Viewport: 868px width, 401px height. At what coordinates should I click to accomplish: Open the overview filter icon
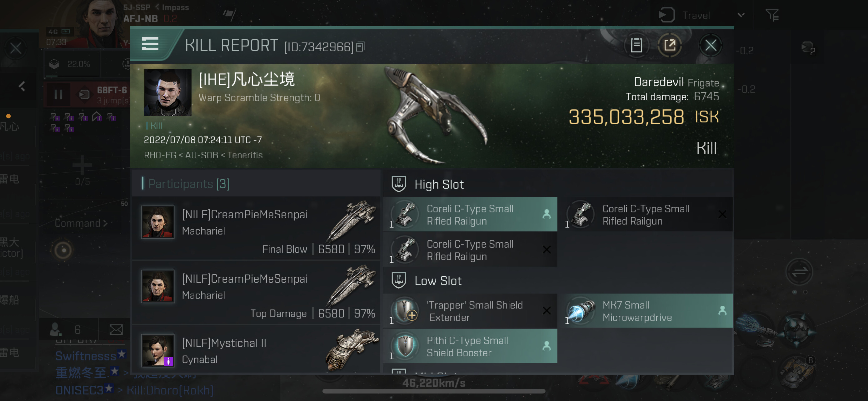tap(772, 15)
